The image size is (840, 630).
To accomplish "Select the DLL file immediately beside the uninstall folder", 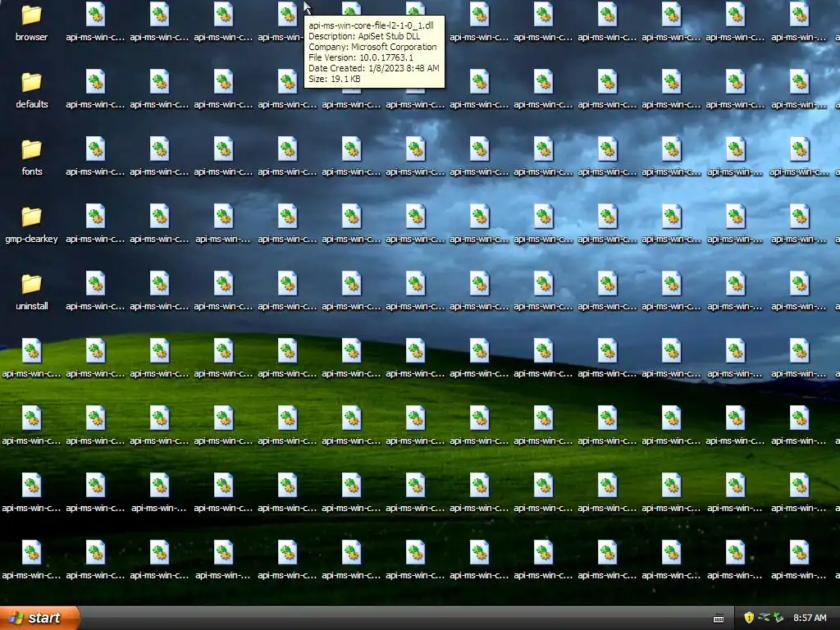I will pos(95,293).
